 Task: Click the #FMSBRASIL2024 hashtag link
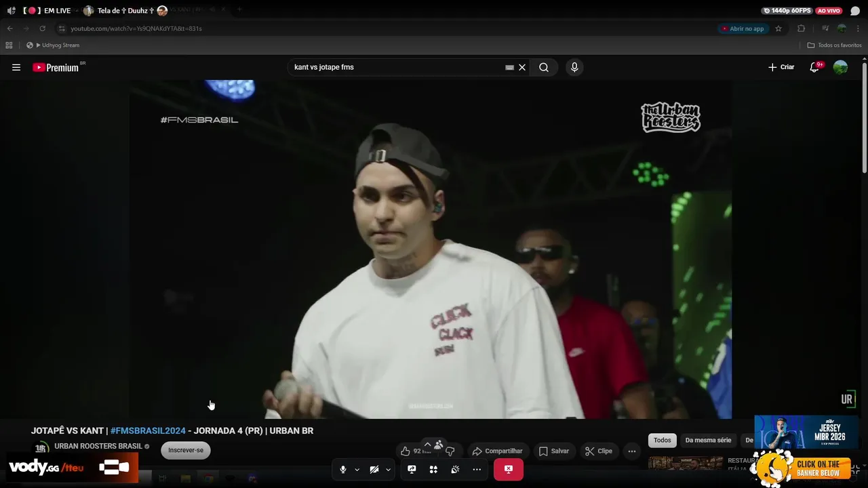(x=148, y=430)
